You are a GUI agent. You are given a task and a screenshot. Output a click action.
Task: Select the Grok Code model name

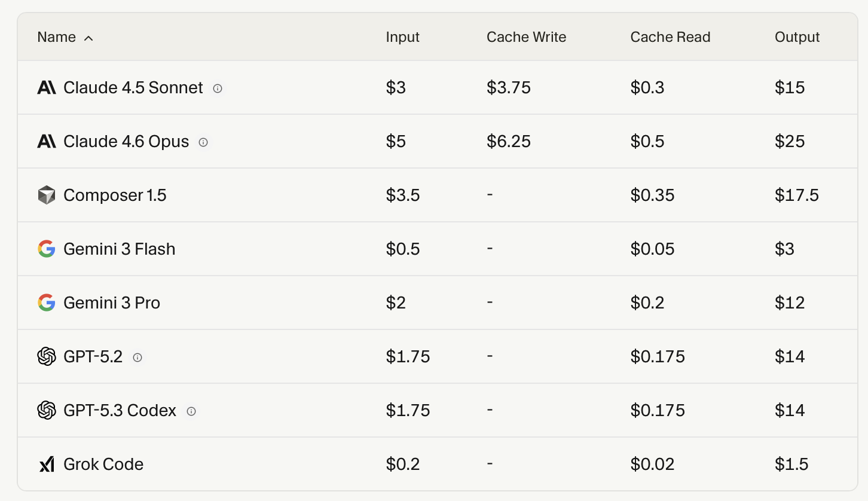coord(103,465)
